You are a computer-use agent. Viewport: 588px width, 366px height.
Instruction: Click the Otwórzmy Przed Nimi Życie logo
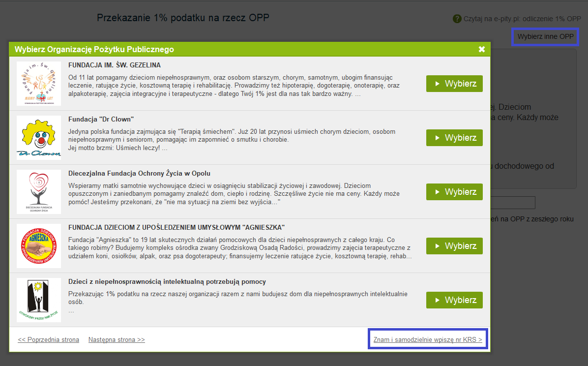(x=39, y=300)
